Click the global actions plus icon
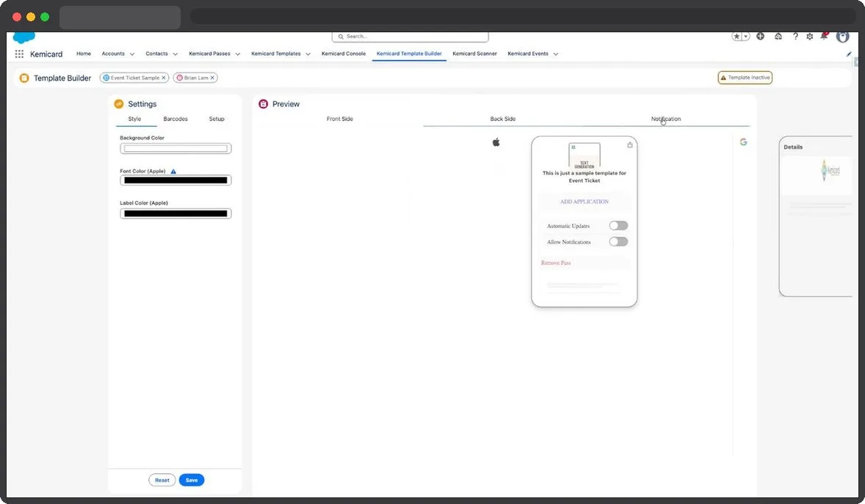Screen dimensions: 865x504 coord(760,37)
